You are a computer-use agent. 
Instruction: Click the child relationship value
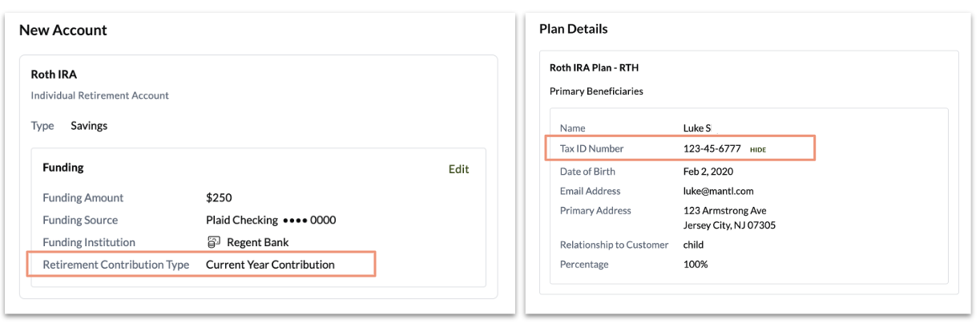pos(693,245)
